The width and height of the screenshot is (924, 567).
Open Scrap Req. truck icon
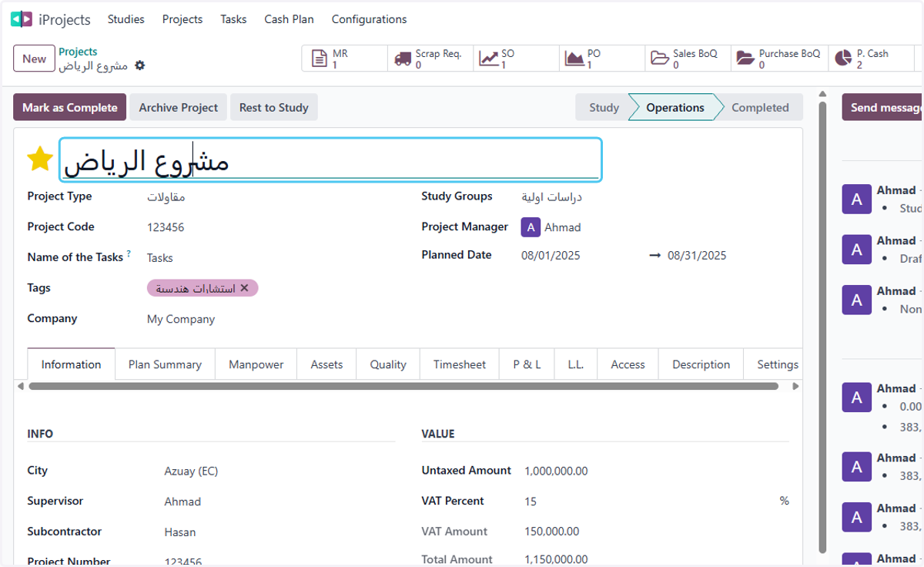[x=403, y=59]
